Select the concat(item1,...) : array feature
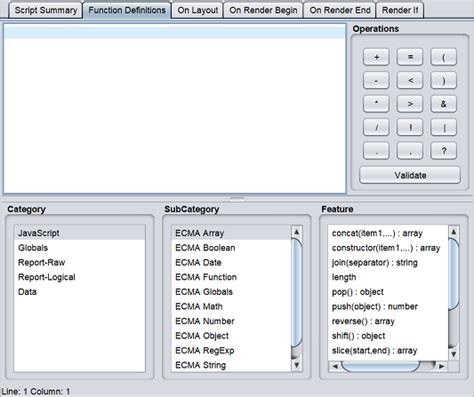The image size is (474, 397). point(388,233)
